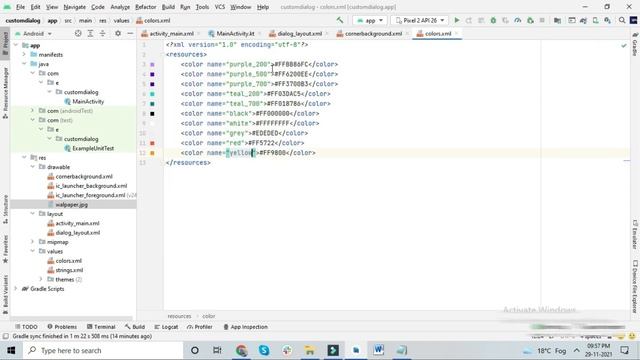Open the App Inspection tool window
Screen dimensions: 640x360
[x=246, y=327]
